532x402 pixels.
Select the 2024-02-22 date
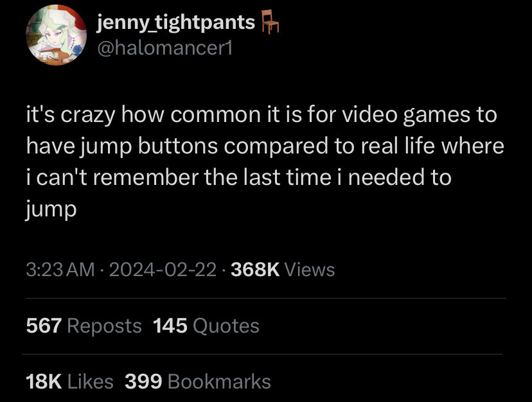point(163,270)
